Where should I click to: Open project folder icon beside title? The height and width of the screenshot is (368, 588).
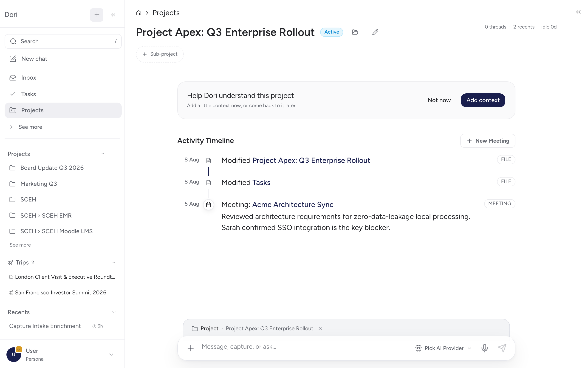pyautogui.click(x=355, y=32)
